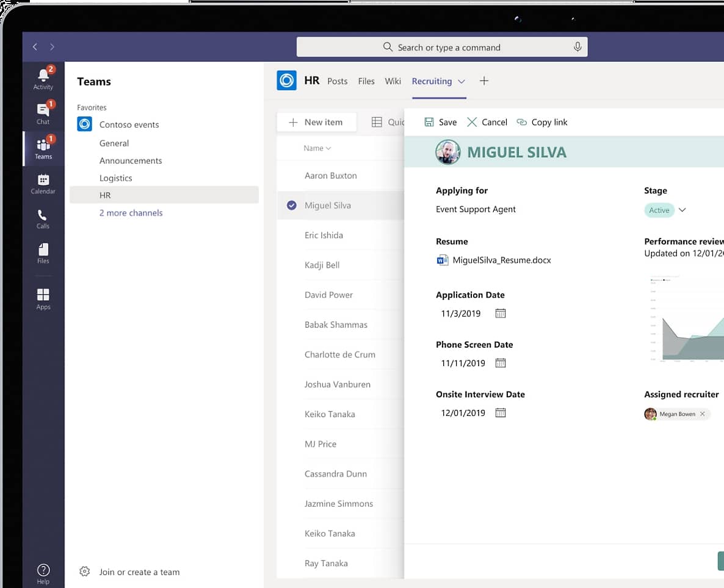724x588 pixels.
Task: Expand the Recruiting tab chevron
Action: (462, 81)
